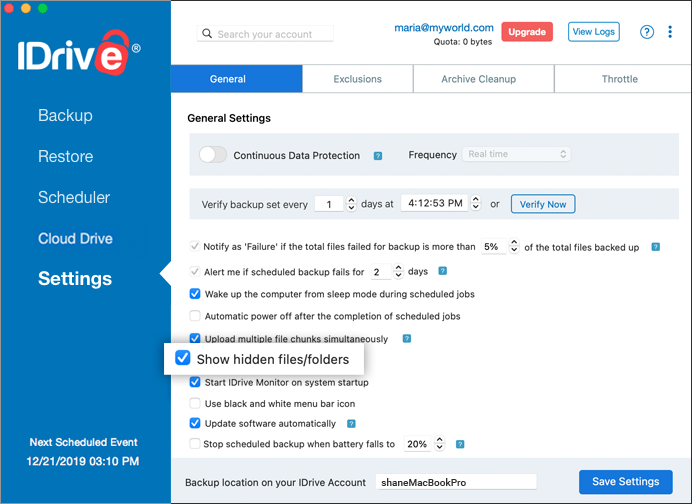Click help icon beside Update software automatically
Image resolution: width=692 pixels, height=504 pixels.
click(351, 424)
